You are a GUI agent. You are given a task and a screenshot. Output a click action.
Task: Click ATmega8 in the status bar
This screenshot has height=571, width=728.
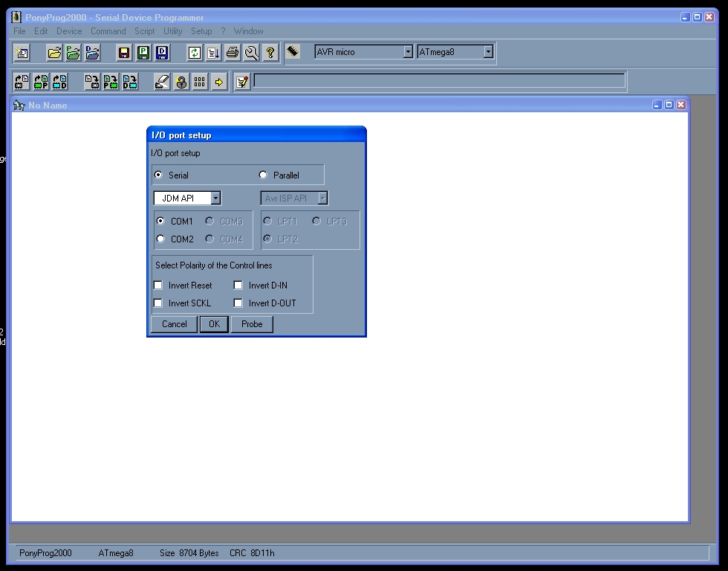pos(116,553)
